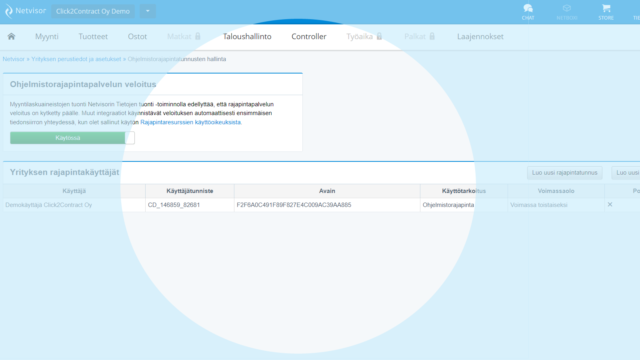The width and height of the screenshot is (640, 360).
Task: Open the Tuotteet menu
Action: (93, 36)
